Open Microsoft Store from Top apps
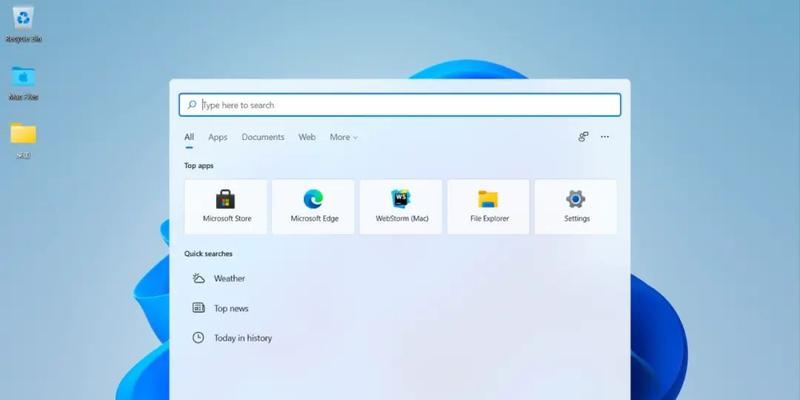 (226, 207)
